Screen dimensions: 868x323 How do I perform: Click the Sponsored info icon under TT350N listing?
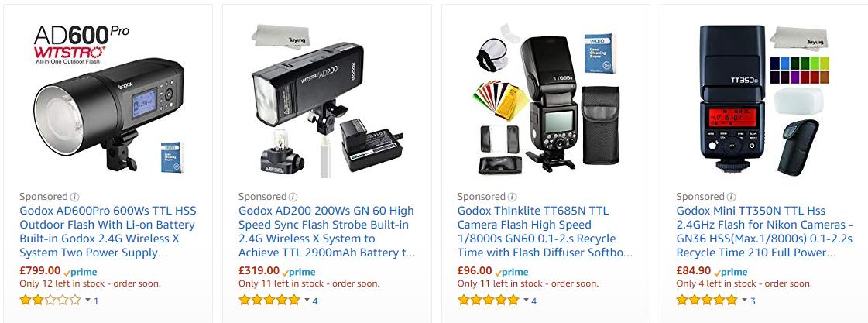tap(731, 197)
